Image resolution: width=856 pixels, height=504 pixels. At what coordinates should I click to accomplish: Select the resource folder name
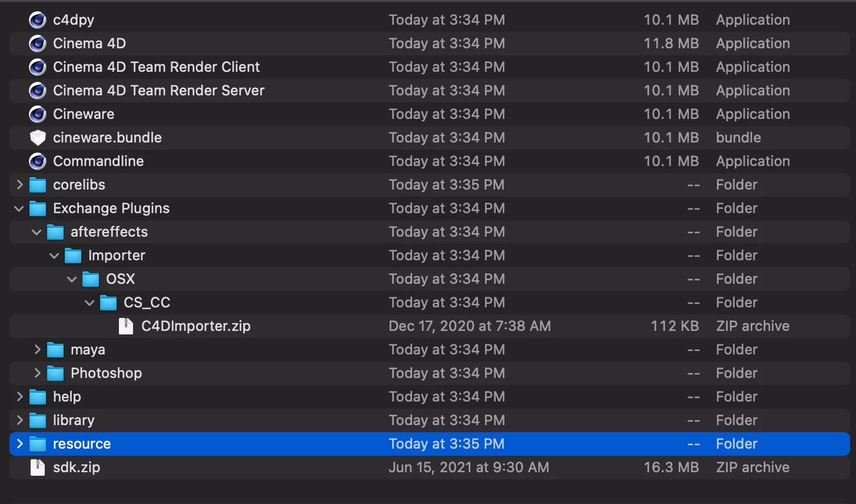pyautogui.click(x=82, y=444)
